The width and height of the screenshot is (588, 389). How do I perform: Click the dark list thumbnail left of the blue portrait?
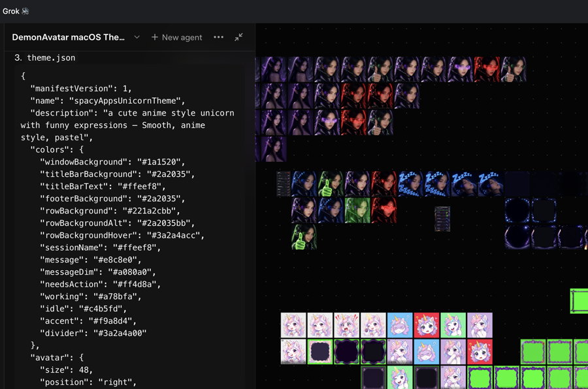(x=284, y=184)
